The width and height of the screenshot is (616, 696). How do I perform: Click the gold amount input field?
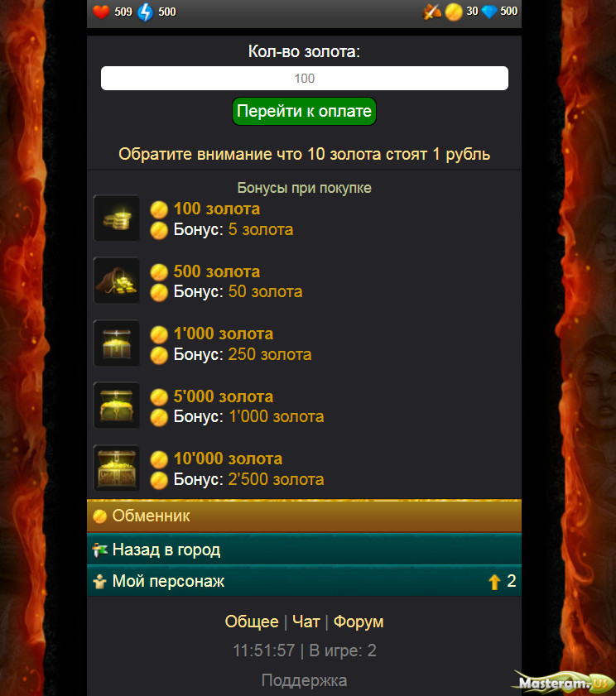click(304, 78)
